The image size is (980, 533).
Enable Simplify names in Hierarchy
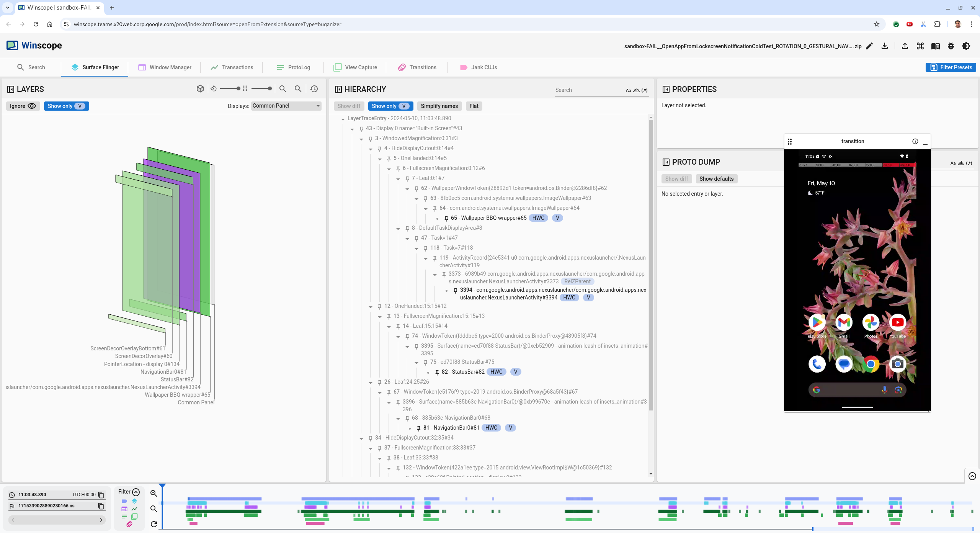[x=439, y=106]
